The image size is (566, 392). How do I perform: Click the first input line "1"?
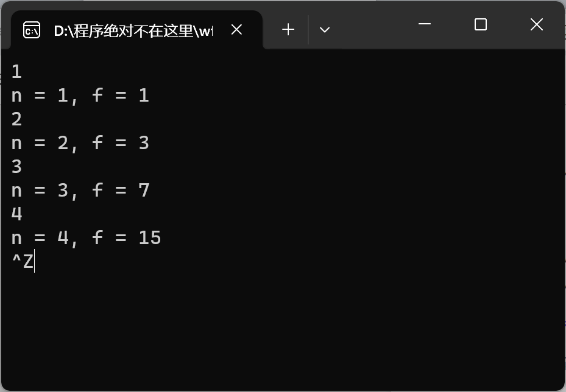click(x=16, y=71)
